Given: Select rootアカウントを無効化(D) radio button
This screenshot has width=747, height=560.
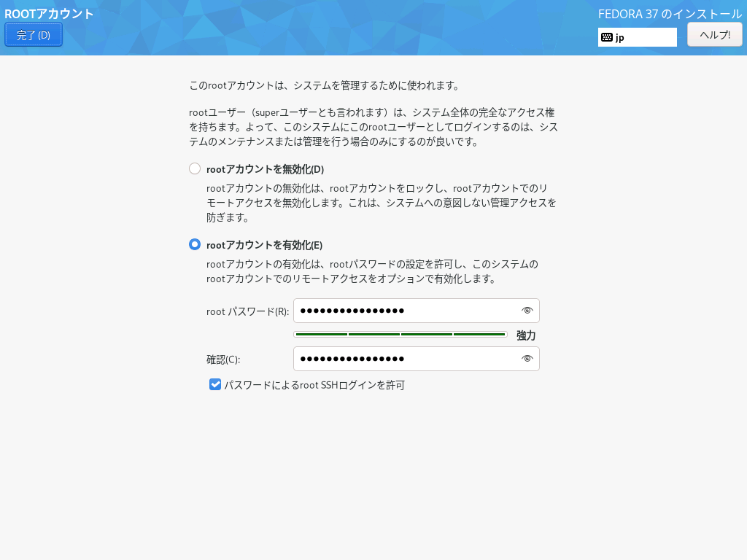Looking at the screenshot, I should (195, 168).
